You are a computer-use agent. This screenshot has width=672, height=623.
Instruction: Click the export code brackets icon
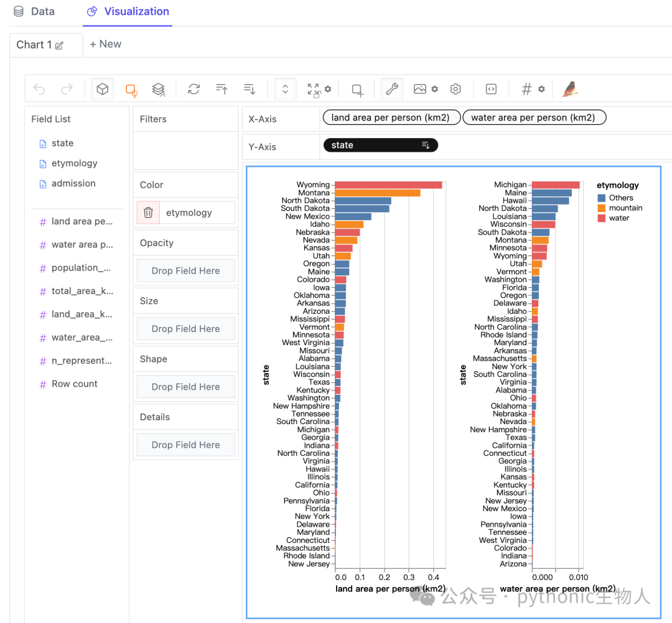click(x=491, y=89)
